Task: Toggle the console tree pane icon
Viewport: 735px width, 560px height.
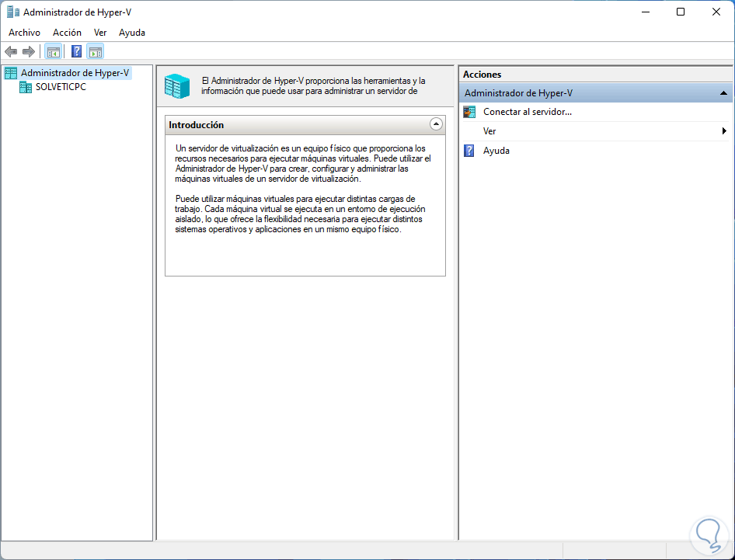Action: (x=53, y=51)
